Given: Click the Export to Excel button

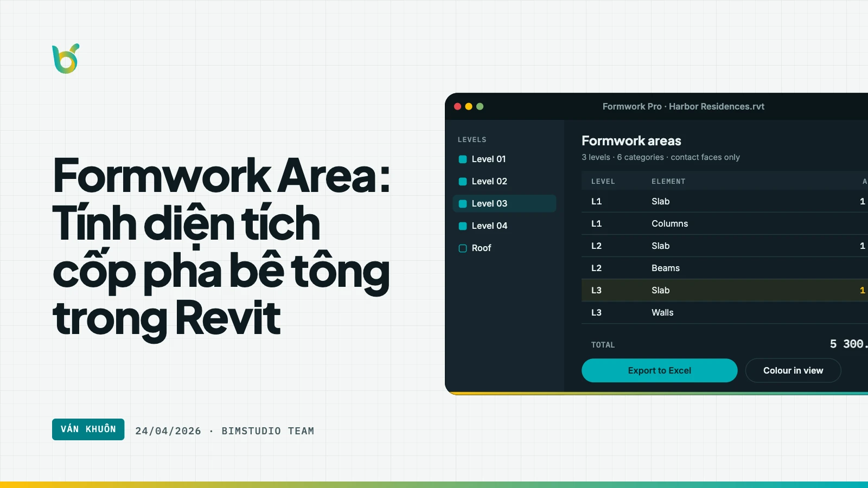Looking at the screenshot, I should [x=659, y=370].
